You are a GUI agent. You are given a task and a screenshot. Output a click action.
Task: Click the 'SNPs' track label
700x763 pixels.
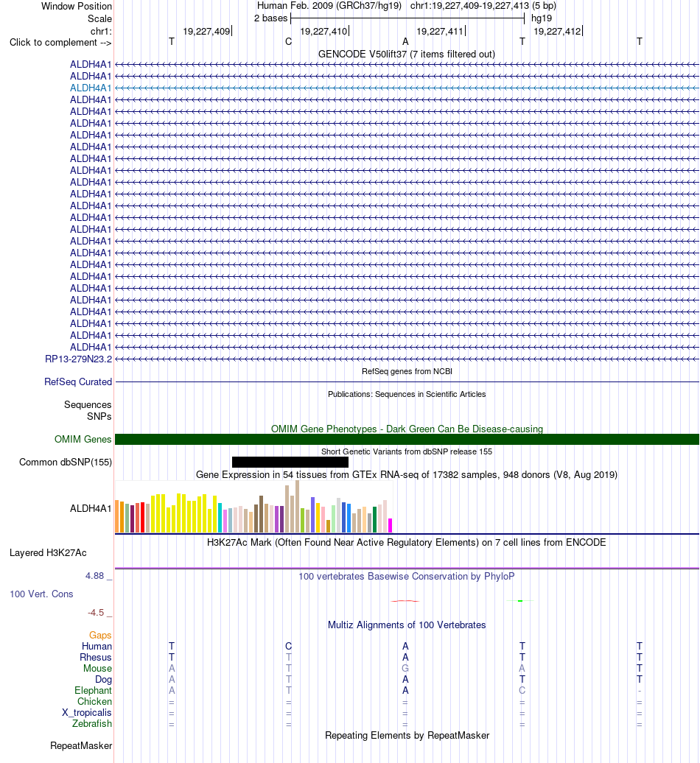[99, 417]
